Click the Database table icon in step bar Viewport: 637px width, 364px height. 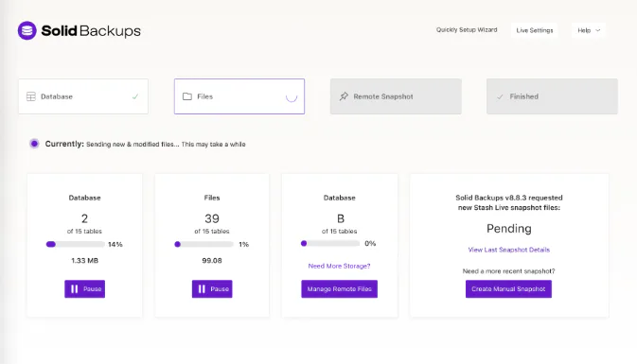coord(31,96)
